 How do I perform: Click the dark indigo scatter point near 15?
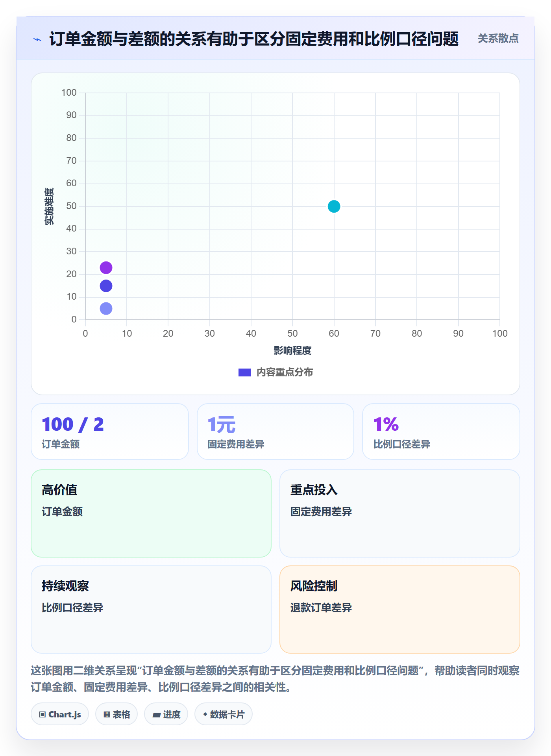[x=106, y=286]
